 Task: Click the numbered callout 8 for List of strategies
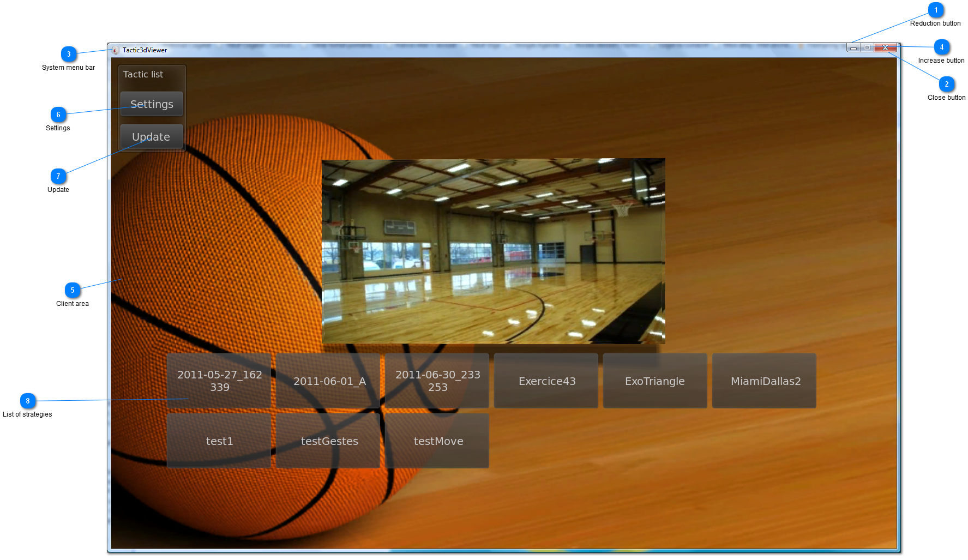click(28, 401)
